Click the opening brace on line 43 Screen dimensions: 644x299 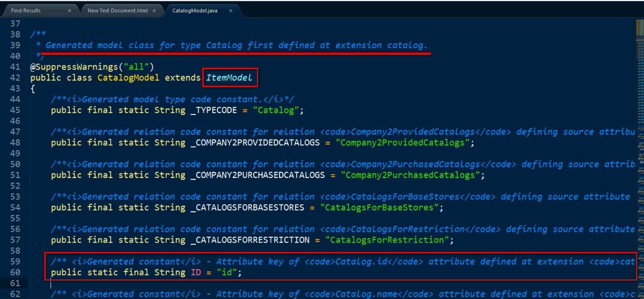coord(33,89)
